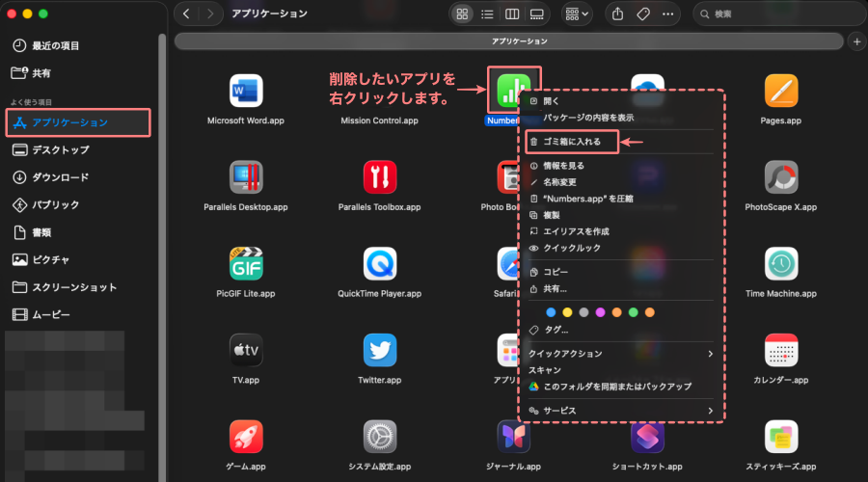Choose 開く in context menu
The image size is (868, 482).
point(620,101)
